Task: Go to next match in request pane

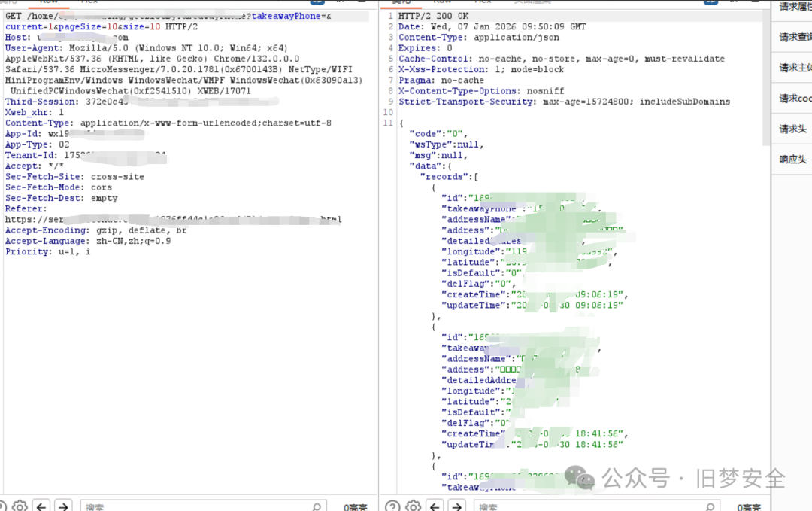Action: click(63, 506)
